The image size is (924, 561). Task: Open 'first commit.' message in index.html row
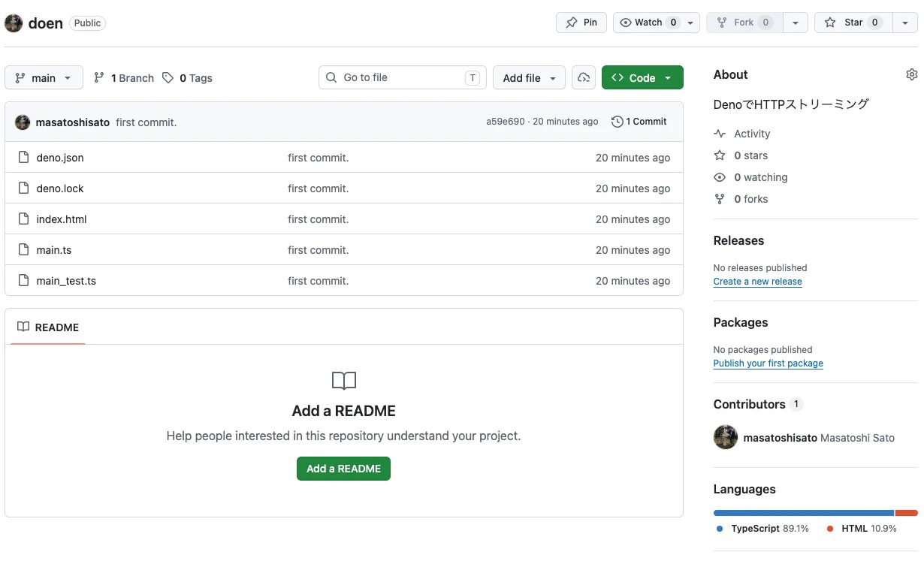319,219
